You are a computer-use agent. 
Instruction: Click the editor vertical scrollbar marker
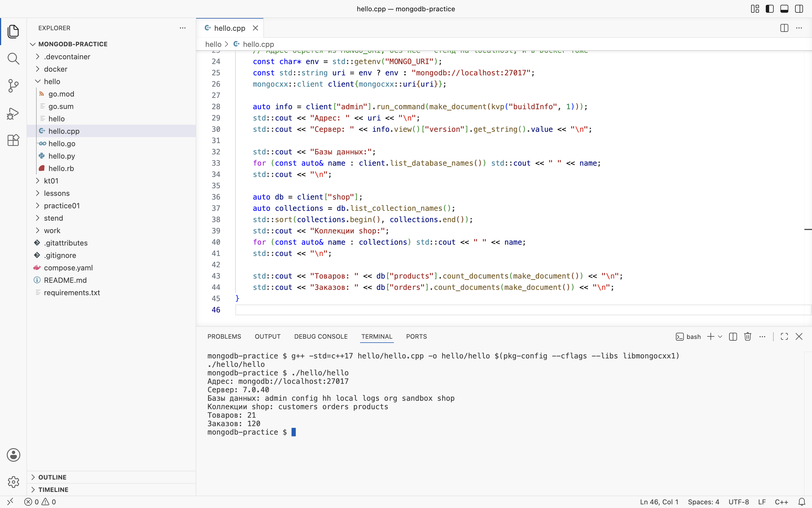point(808,229)
